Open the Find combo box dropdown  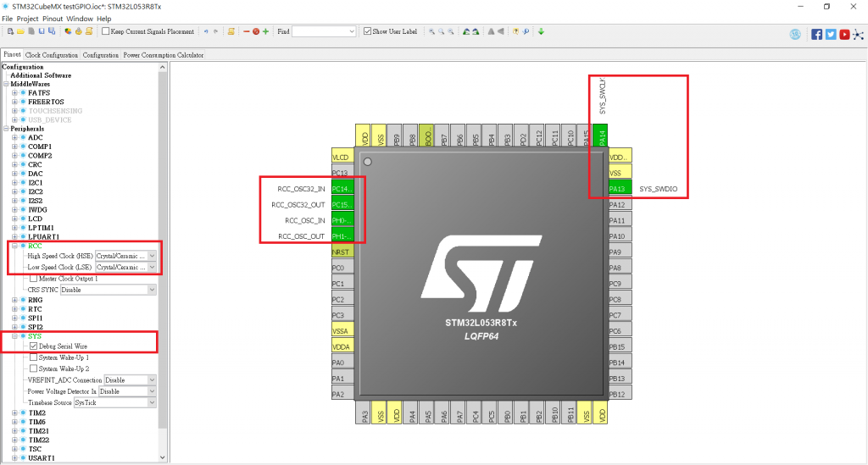tap(351, 31)
